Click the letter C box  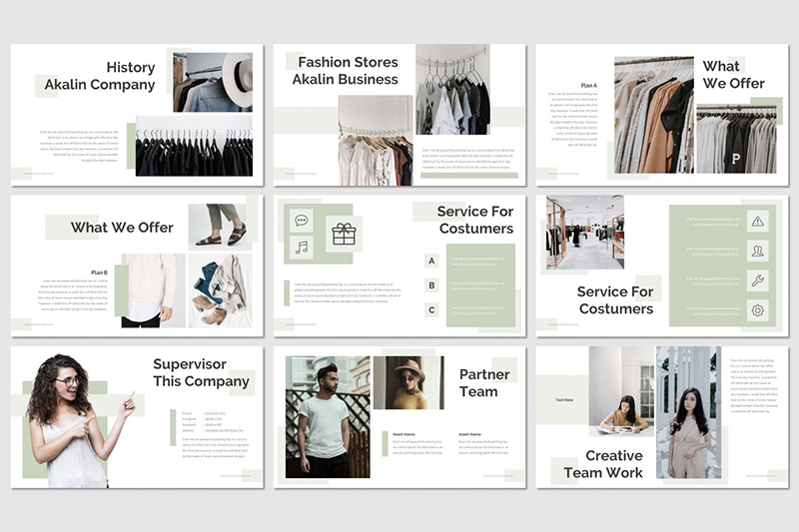click(431, 310)
